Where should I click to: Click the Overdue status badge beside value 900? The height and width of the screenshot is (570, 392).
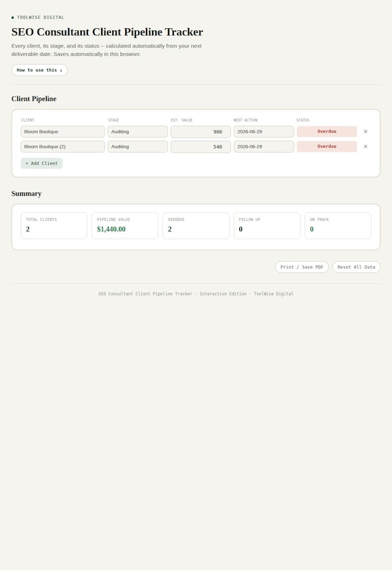(327, 131)
